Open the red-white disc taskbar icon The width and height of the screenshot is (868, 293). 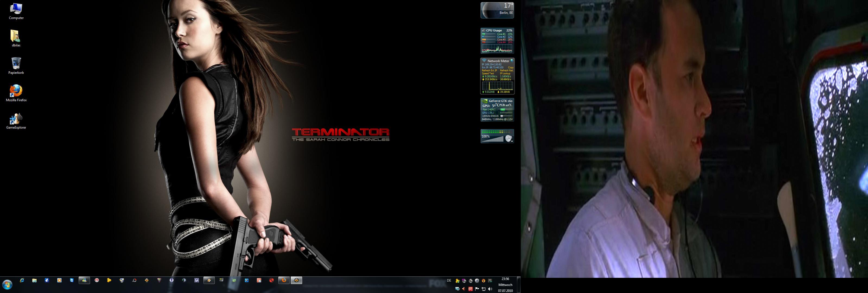(97, 280)
